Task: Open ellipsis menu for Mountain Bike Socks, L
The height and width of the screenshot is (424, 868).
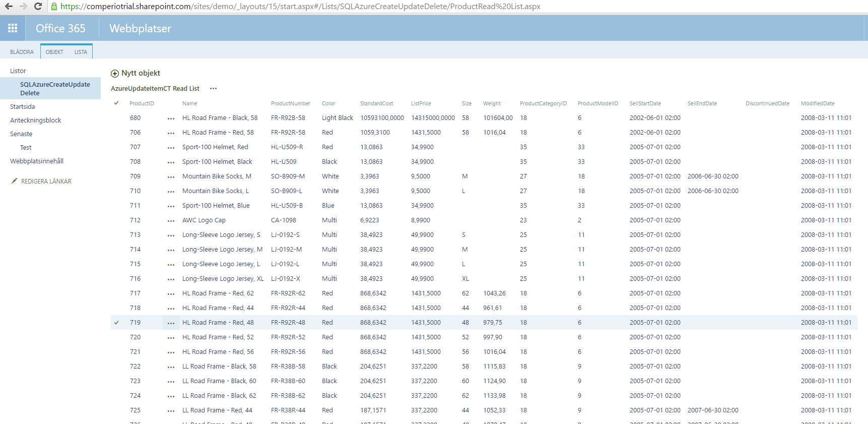Action: 171,192
